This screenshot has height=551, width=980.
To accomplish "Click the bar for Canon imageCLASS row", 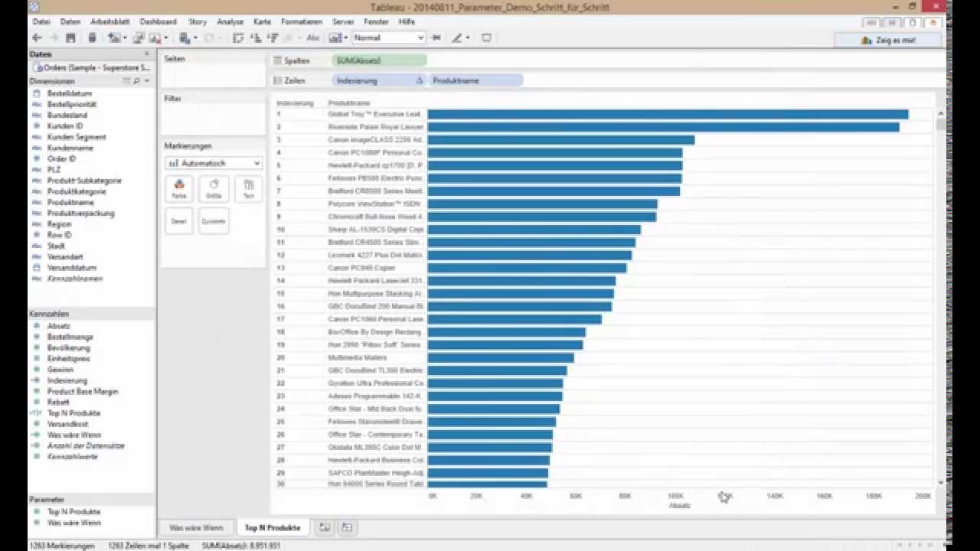I will (560, 140).
